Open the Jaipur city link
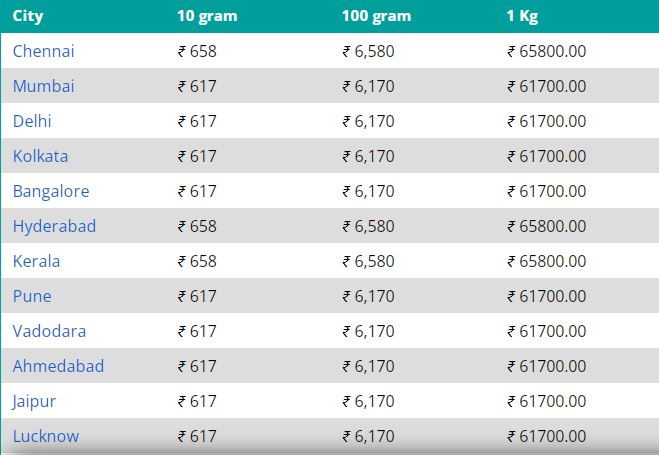This screenshot has width=659, height=455. (x=34, y=401)
